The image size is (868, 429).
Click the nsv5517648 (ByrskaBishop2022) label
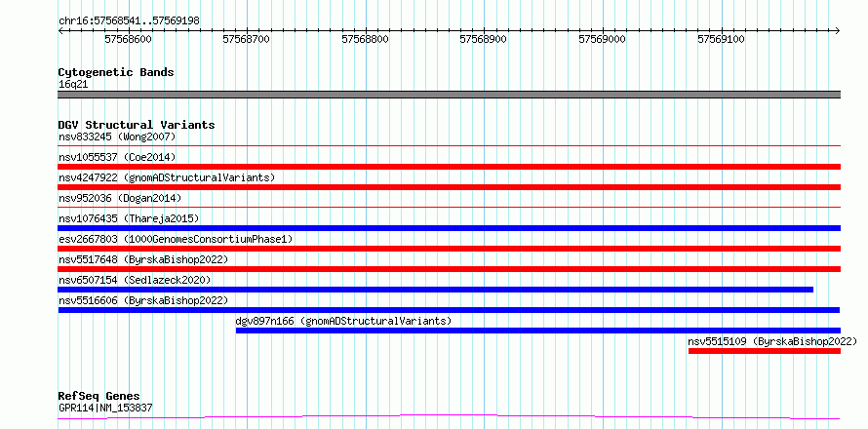tap(143, 259)
